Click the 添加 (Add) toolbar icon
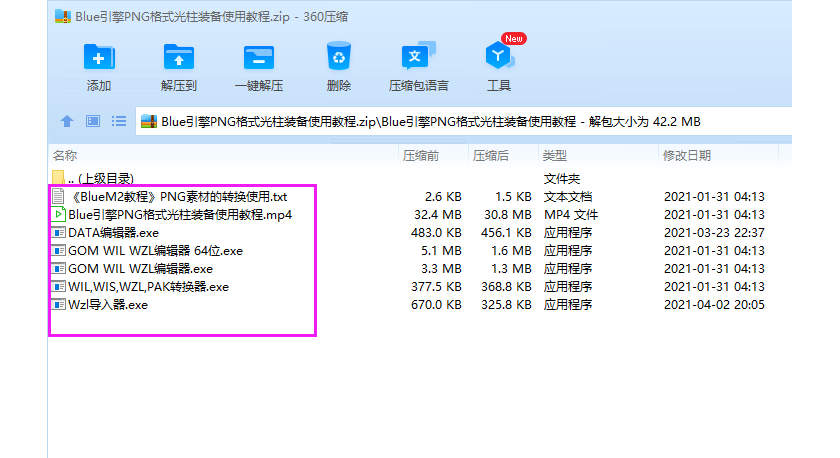This screenshot has width=840, height=458. 99,57
